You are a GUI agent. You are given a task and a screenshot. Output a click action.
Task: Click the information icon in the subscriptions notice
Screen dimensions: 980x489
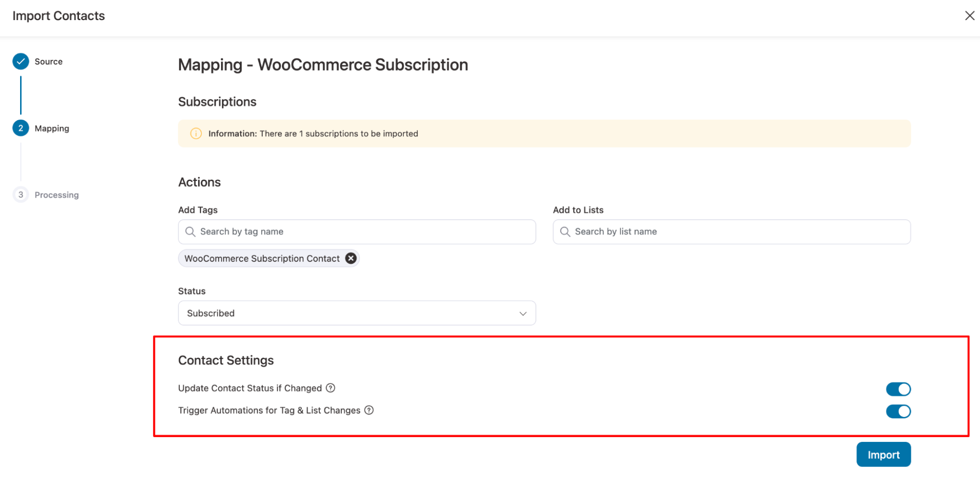(x=196, y=133)
